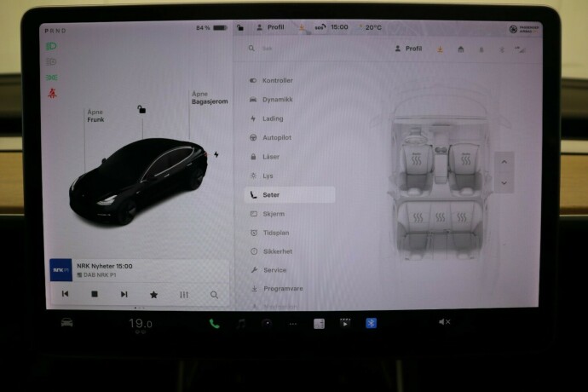Open car controls from bottom bar car icon
This screenshot has width=588, height=392.
coord(66,322)
